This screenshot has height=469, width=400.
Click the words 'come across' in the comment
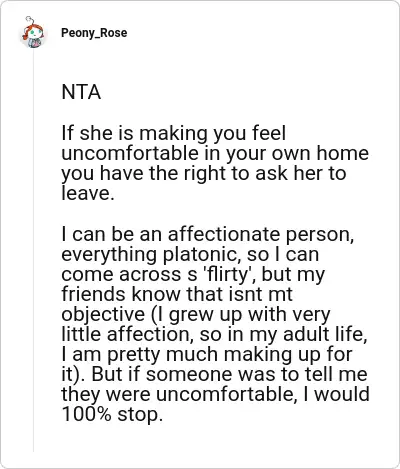point(121,275)
